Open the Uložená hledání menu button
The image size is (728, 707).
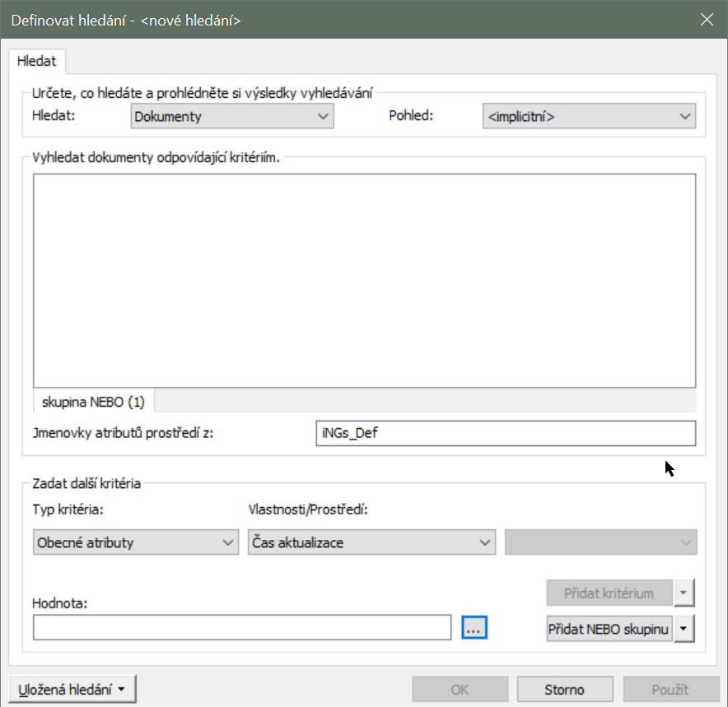(72, 690)
